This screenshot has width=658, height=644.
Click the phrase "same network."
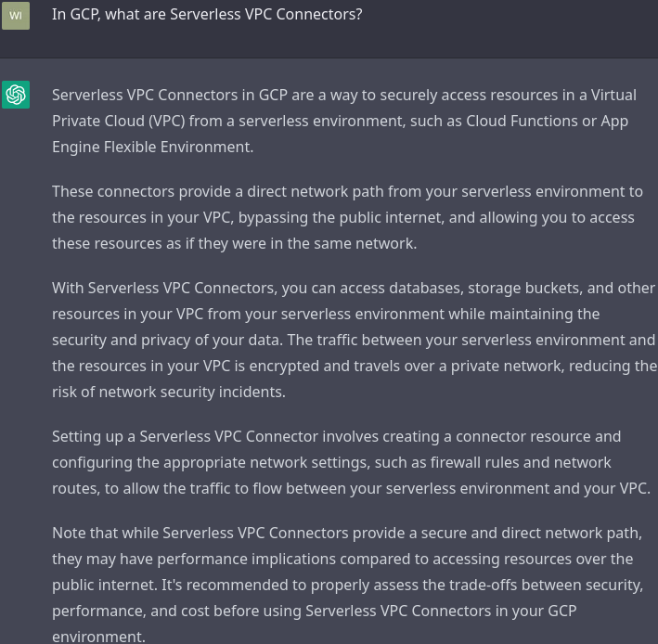[x=372, y=243]
